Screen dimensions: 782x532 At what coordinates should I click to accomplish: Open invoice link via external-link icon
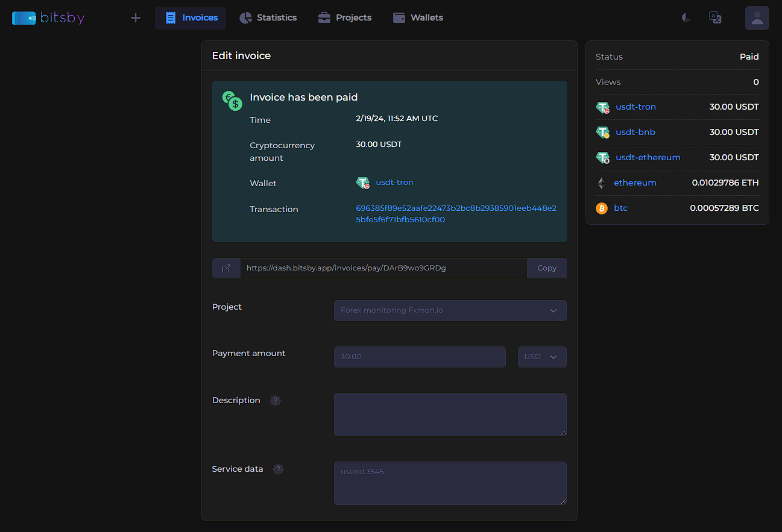226,268
